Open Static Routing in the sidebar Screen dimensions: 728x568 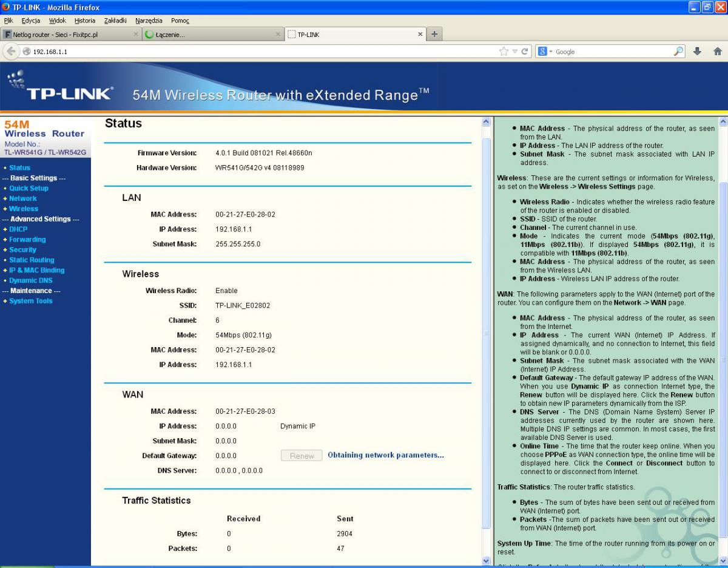tap(32, 260)
